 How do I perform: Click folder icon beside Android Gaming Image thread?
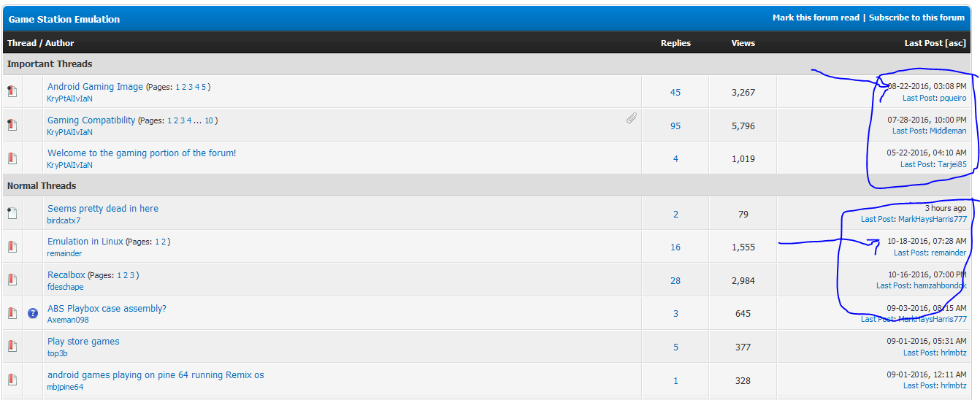[12, 92]
